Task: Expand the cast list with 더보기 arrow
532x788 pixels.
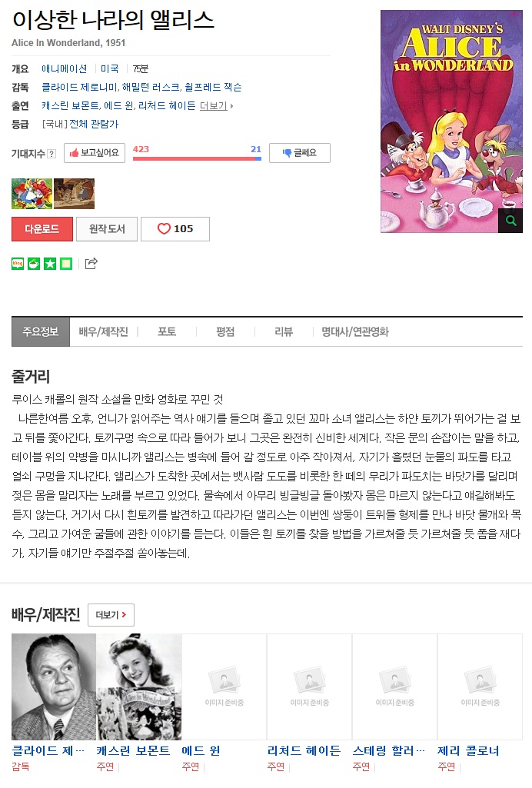Action: tap(217, 106)
